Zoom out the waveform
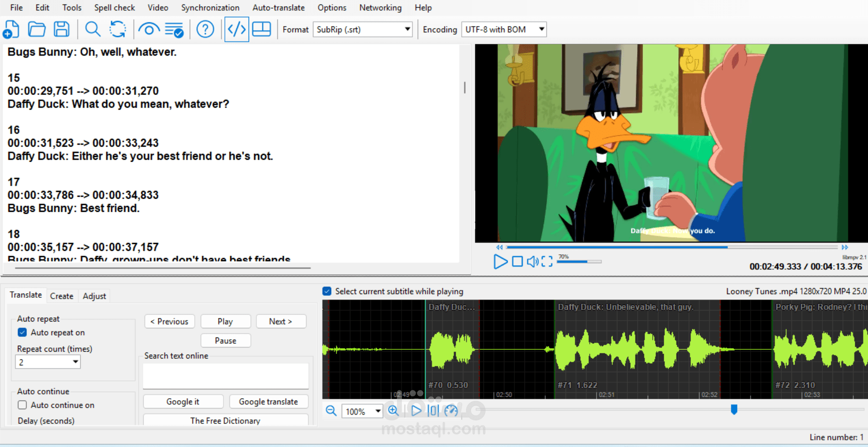Image resolution: width=868 pixels, height=447 pixels. tap(331, 411)
